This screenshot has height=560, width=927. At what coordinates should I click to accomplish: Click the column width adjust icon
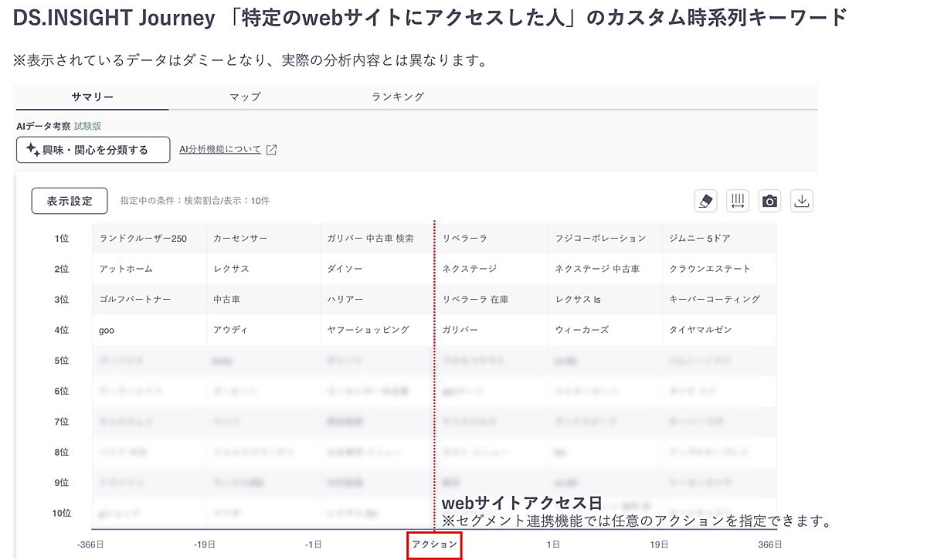(x=738, y=202)
